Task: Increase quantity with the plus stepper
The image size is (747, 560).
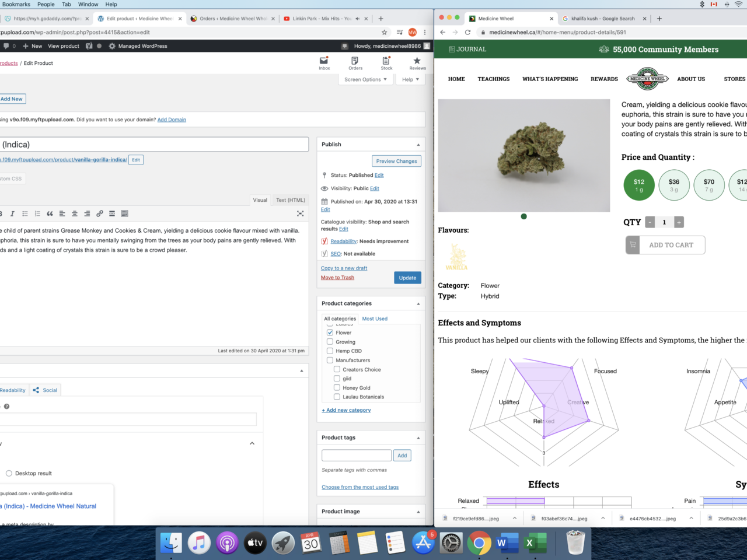Action: [679, 222]
